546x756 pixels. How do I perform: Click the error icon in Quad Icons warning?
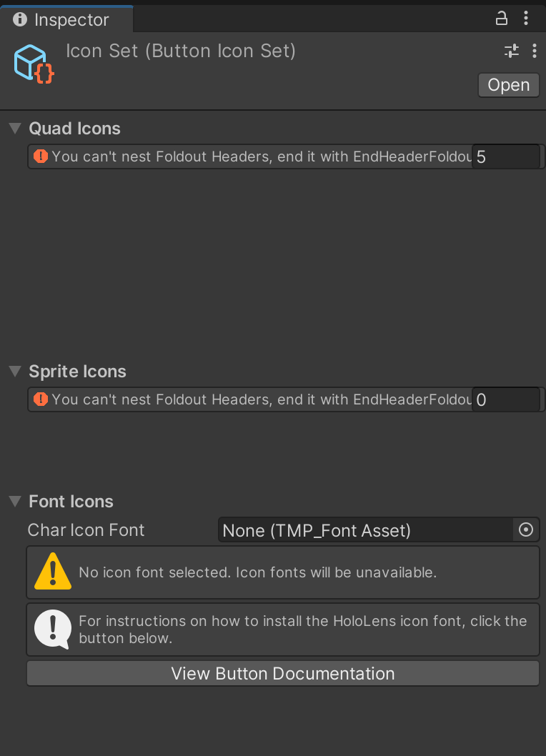39,156
